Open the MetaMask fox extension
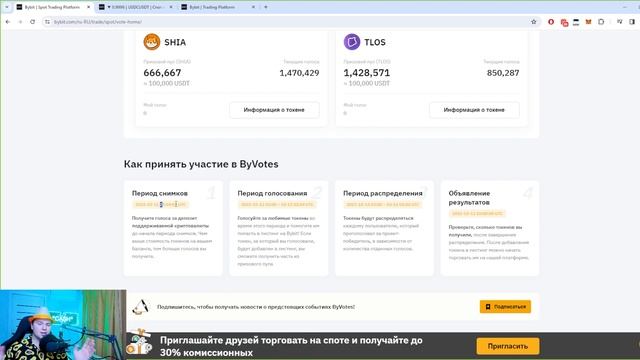The image size is (640, 360). pyautogui.click(x=588, y=22)
